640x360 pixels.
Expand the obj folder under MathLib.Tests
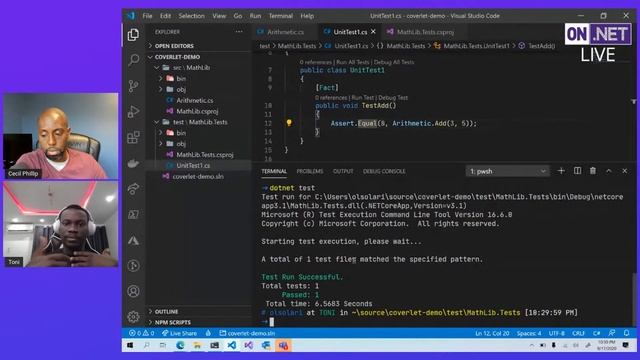click(x=199, y=144)
